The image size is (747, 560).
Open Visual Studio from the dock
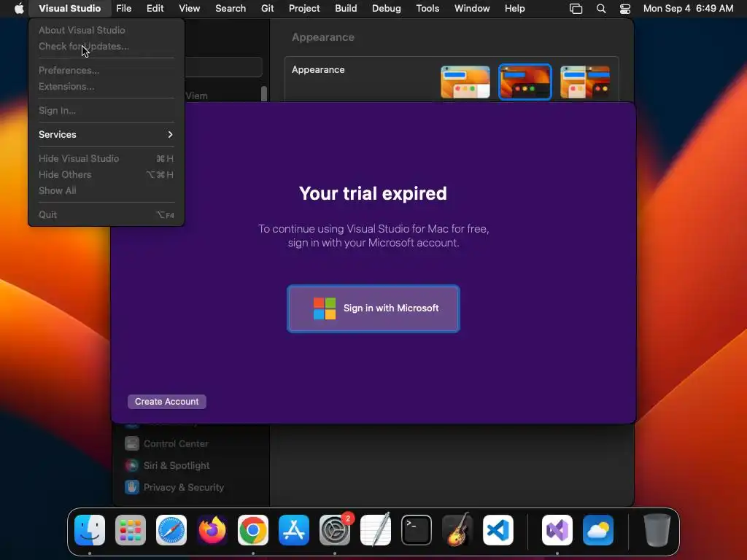point(557,530)
